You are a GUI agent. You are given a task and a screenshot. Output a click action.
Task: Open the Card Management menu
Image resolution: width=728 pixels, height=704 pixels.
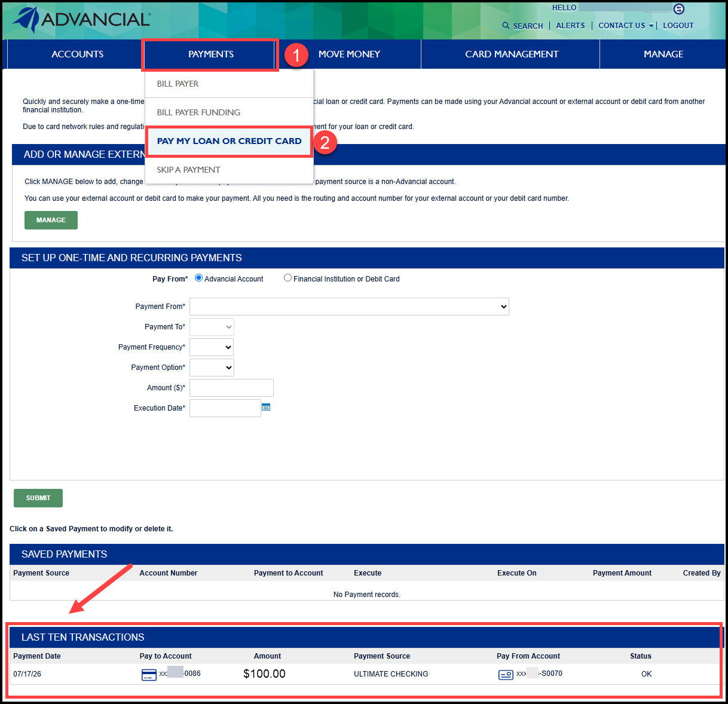point(512,54)
